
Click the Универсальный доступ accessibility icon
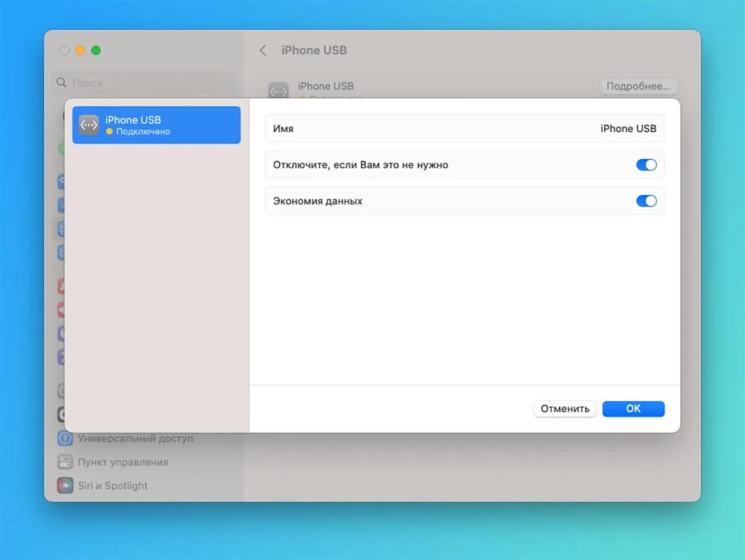tap(65, 438)
